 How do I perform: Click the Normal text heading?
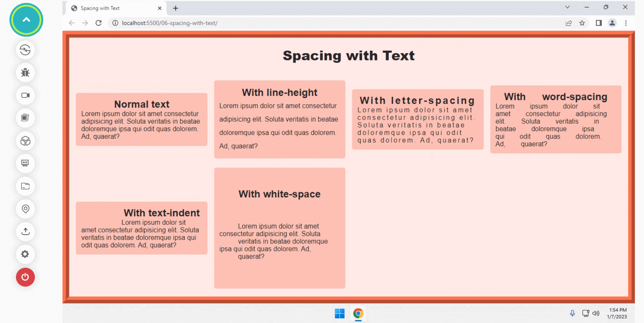tap(142, 104)
